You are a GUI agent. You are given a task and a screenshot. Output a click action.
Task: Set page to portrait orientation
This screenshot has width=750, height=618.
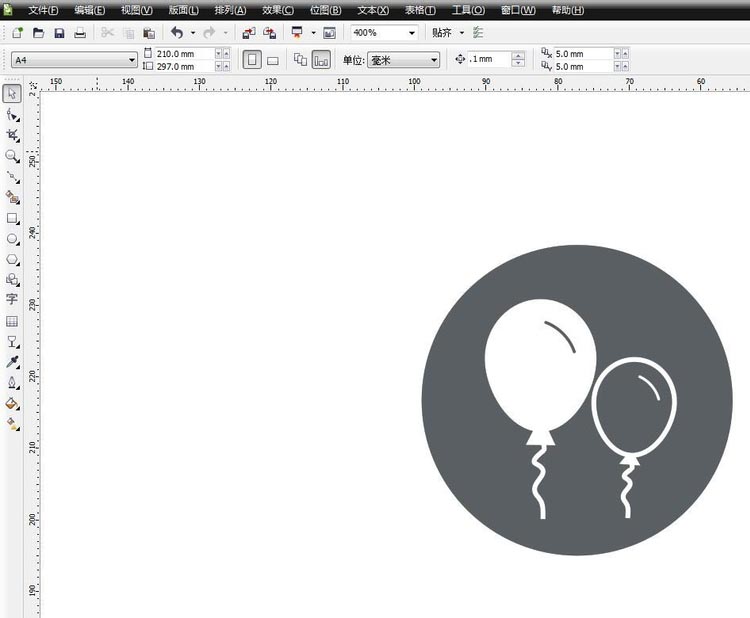click(252, 60)
